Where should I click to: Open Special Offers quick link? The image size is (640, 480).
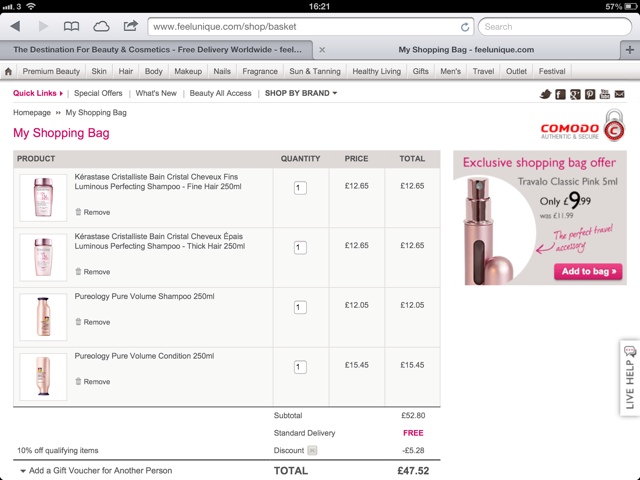(98, 93)
